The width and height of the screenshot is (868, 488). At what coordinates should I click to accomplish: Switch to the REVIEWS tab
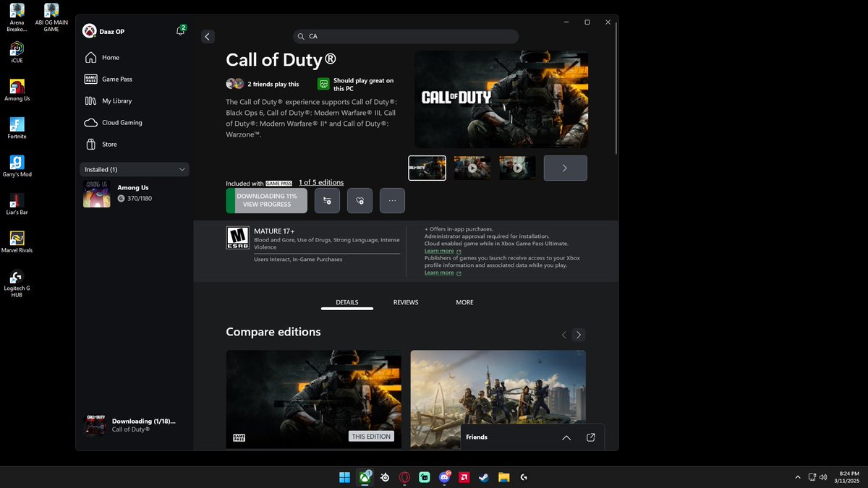pos(406,302)
